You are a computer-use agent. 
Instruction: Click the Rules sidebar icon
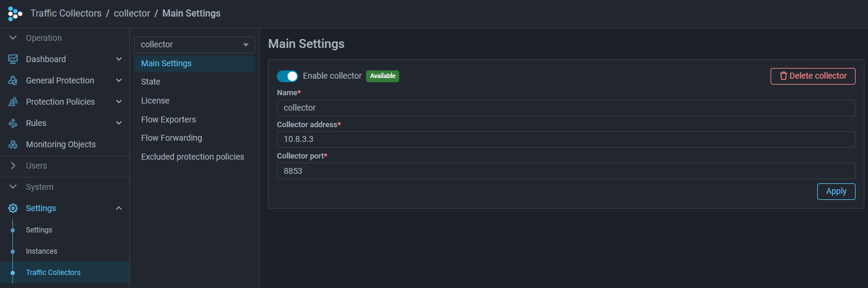point(13,123)
